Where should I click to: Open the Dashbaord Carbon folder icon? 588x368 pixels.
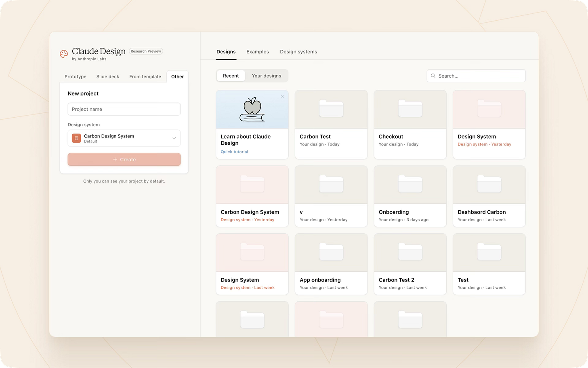pos(489,184)
